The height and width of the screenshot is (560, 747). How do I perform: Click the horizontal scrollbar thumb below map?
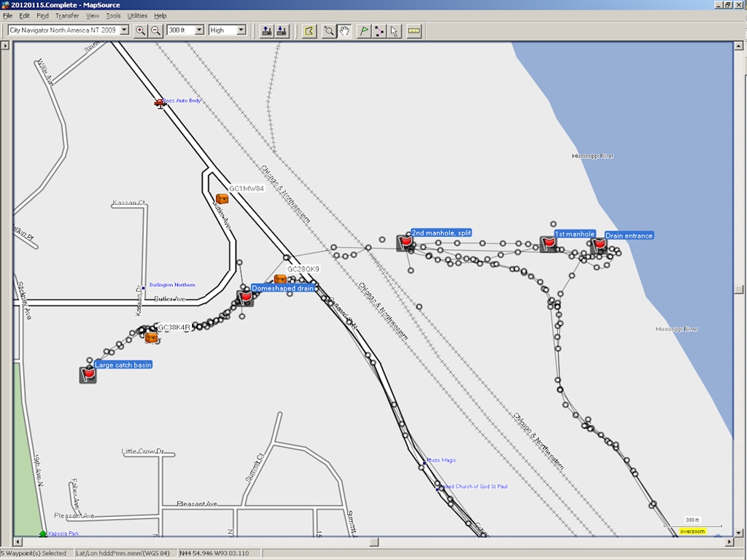click(373, 542)
